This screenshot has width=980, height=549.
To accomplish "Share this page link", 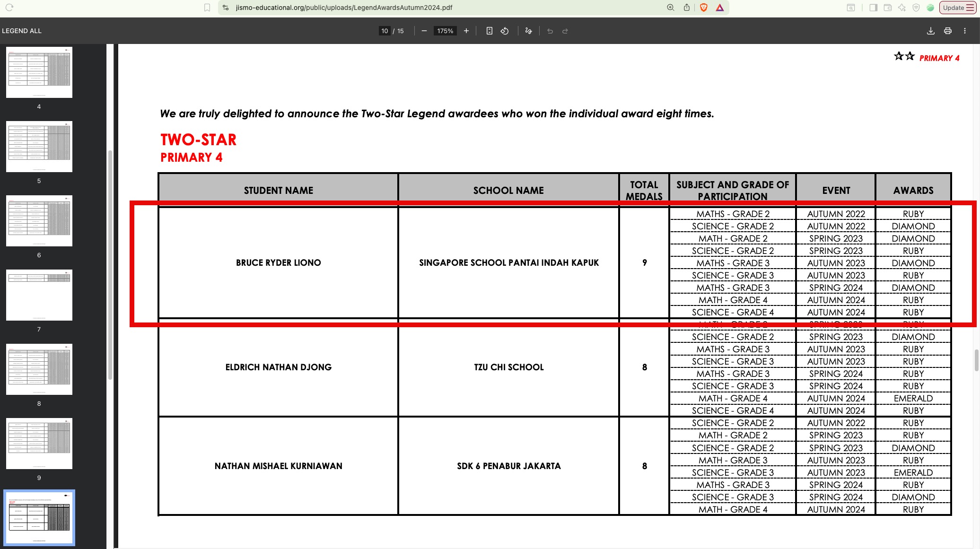I will [x=687, y=8].
